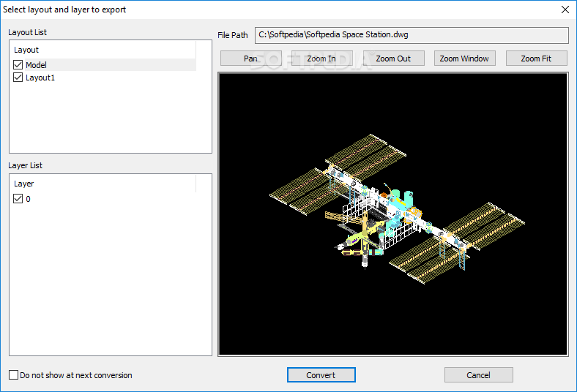Fit drawing with Zoom Fit button
This screenshot has height=392, width=577.
537,59
